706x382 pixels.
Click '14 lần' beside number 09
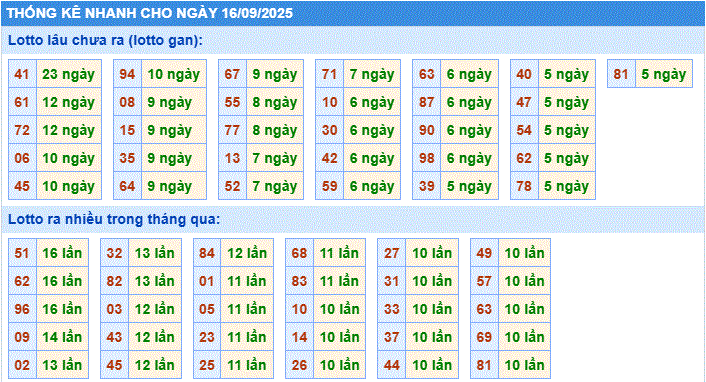(x=62, y=337)
